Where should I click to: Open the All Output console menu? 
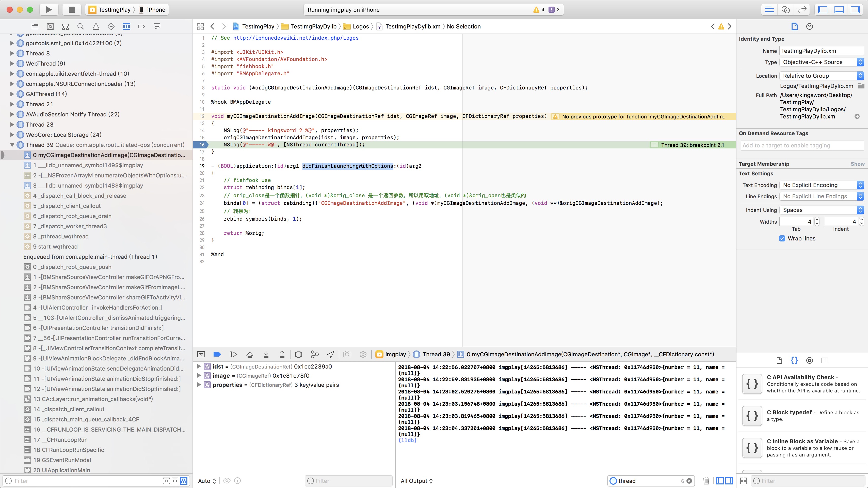click(x=416, y=481)
